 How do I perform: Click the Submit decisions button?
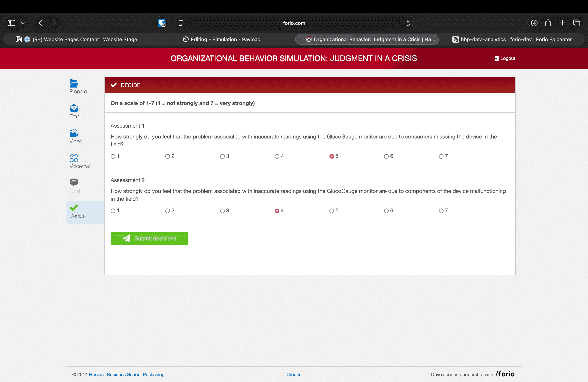click(149, 238)
